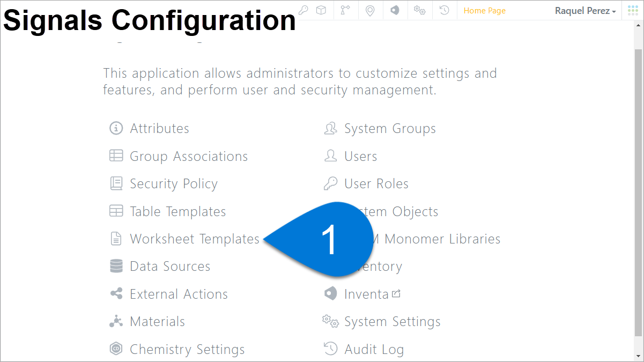Image resolution: width=644 pixels, height=362 pixels.
Task: Click the Attributes info icon
Action: [x=116, y=128]
